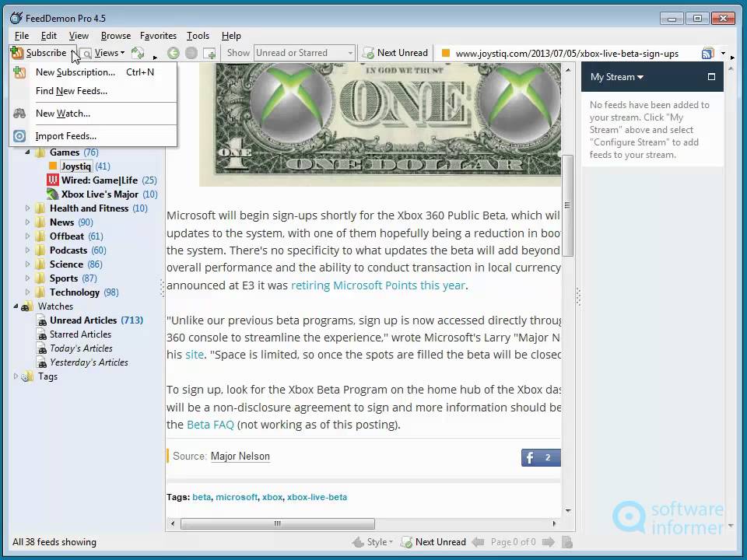Screen dimensions: 747x560
Task: Expand the Tags group
Action: point(16,376)
